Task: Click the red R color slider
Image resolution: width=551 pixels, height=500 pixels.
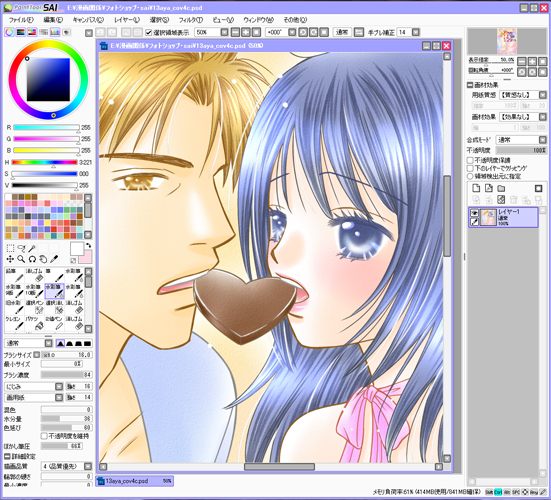Action: 46,128
